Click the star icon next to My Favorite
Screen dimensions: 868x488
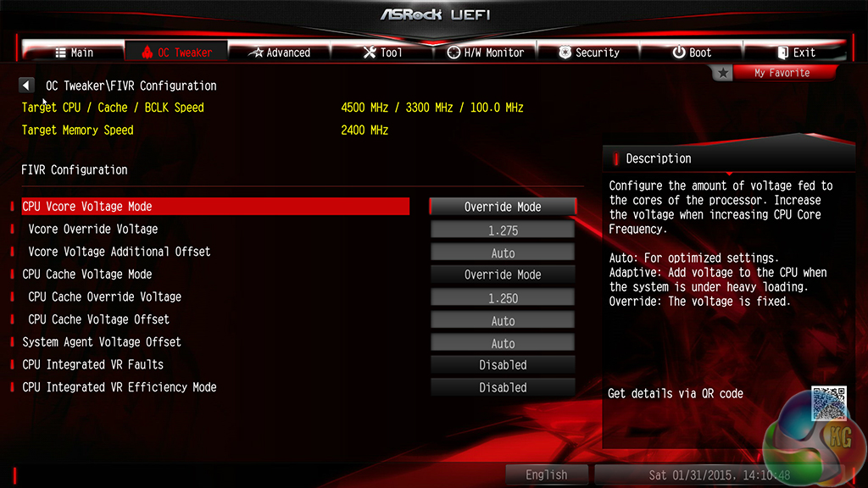point(722,73)
